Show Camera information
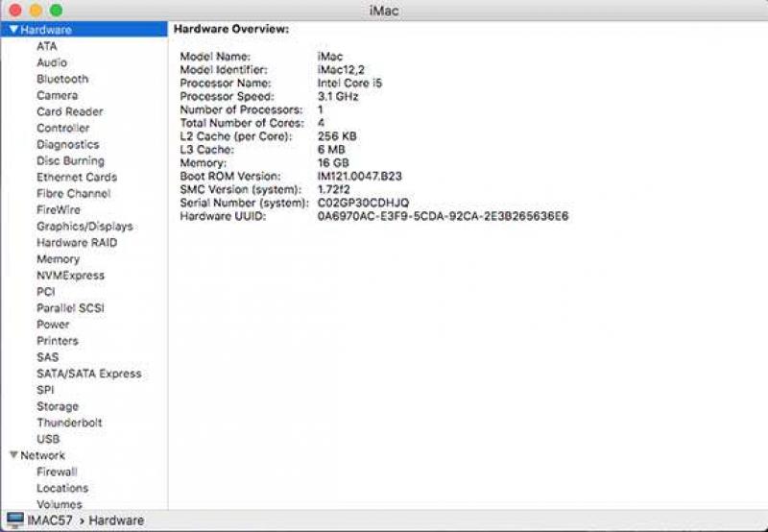This screenshot has height=532, width=768. (x=57, y=95)
